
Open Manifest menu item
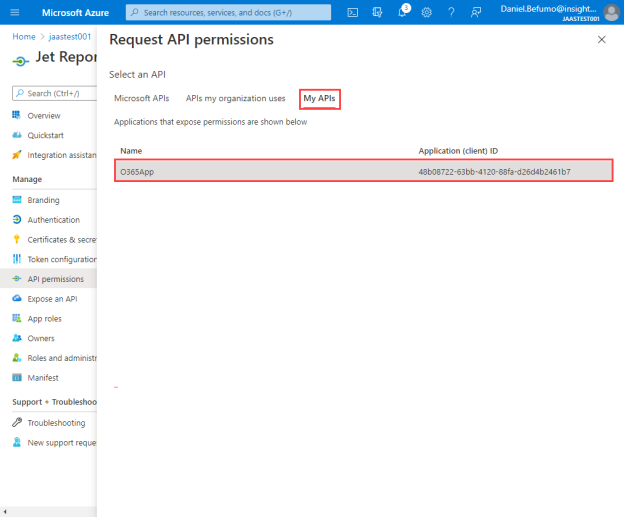(43, 378)
